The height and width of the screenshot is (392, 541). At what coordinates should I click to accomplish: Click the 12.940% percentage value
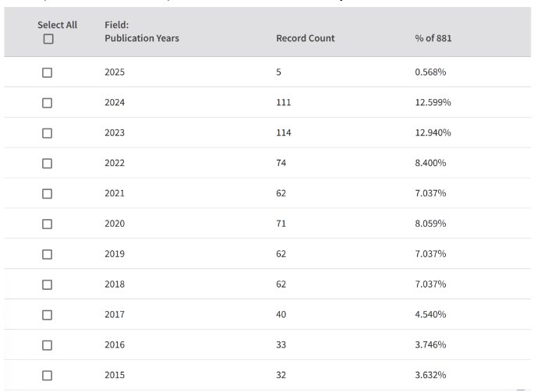[x=433, y=133]
